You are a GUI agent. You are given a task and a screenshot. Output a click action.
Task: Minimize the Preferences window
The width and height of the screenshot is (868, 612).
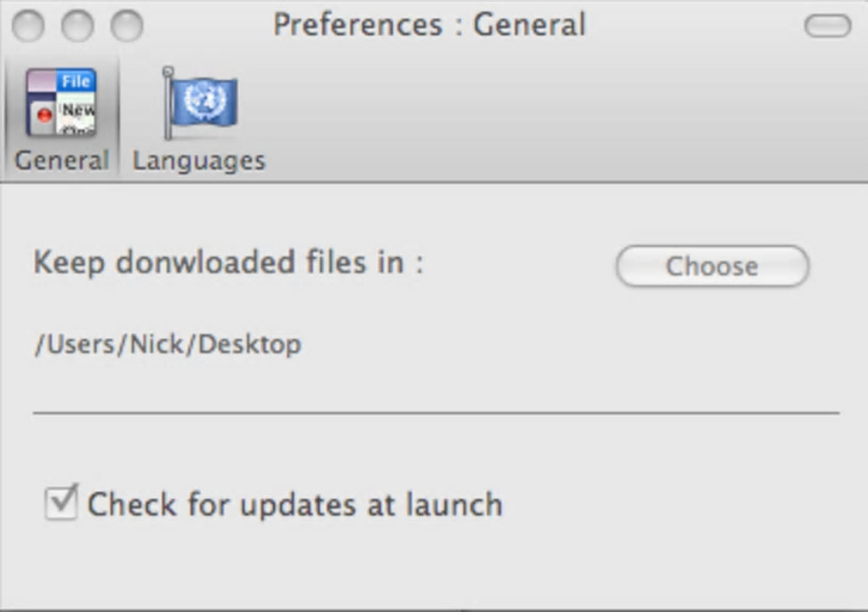pos(77,26)
